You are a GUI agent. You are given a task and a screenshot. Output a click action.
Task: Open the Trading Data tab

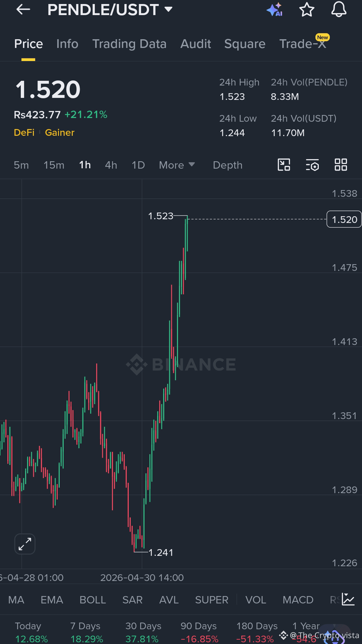[129, 44]
